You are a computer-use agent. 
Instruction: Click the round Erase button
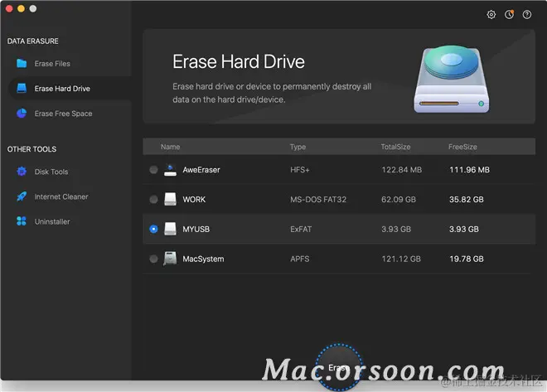pyautogui.click(x=339, y=367)
